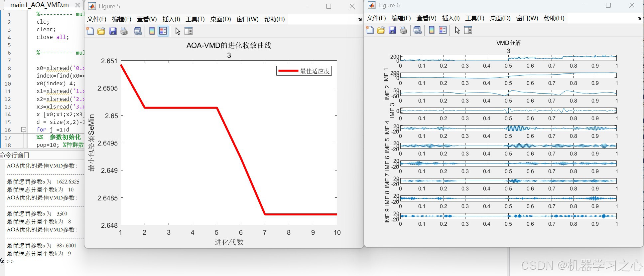Open 帮助(H) menu in Figure 5

(275, 19)
